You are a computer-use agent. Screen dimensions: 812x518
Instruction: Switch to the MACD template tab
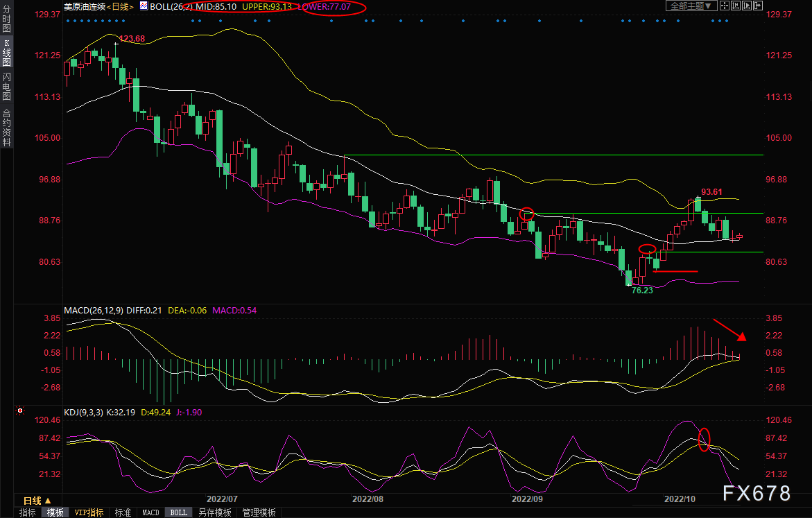[x=150, y=512]
